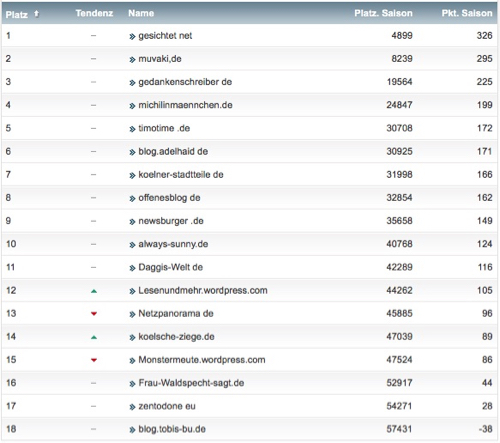
Task: Open the always-sunny.de link
Action: click(x=173, y=244)
